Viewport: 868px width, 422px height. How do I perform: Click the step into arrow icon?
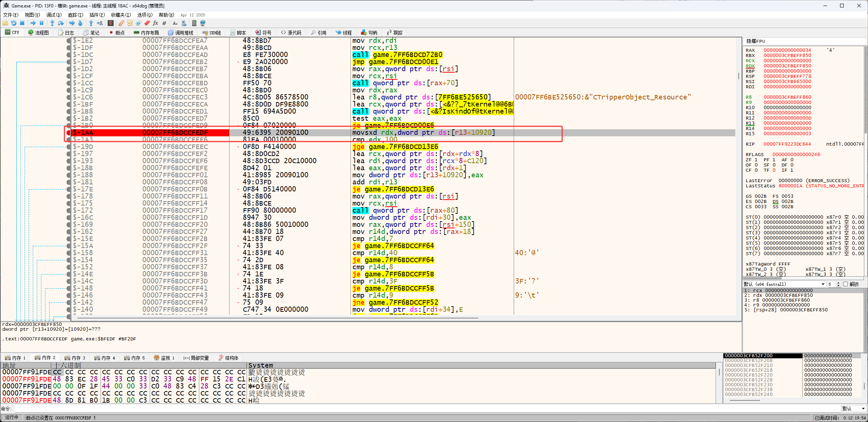pyautogui.click(x=52, y=23)
